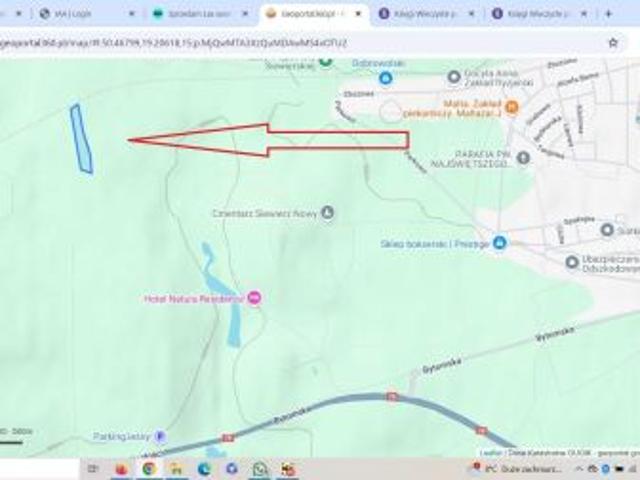This screenshot has width=640, height=480.
Task: Select the active Geoportal browser tab
Action: 314,13
